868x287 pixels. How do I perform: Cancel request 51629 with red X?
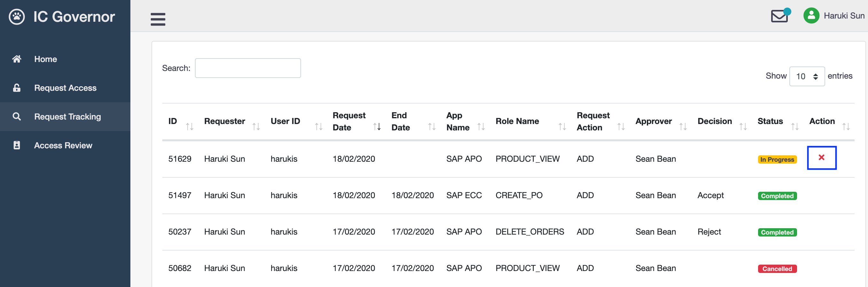tap(821, 158)
